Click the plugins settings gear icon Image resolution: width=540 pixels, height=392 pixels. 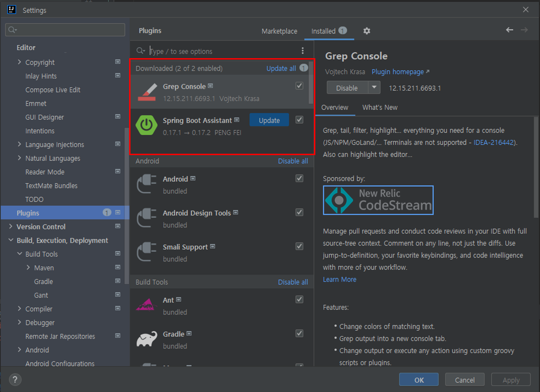(x=367, y=31)
